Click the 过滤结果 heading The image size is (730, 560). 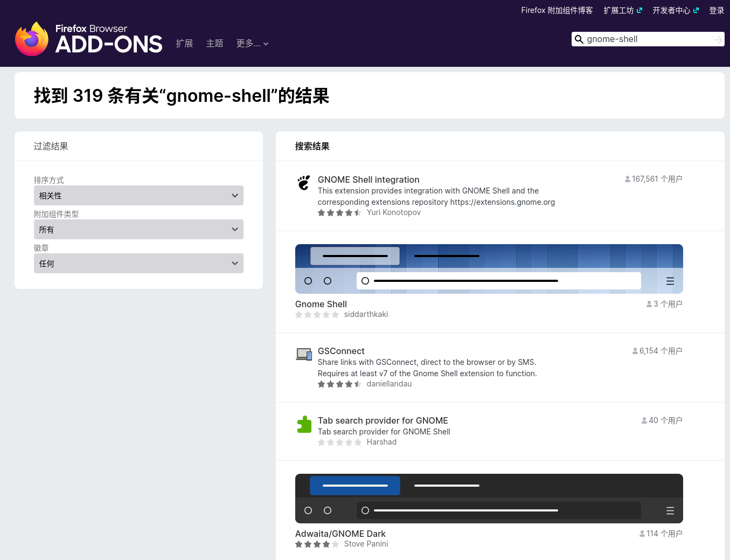51,146
